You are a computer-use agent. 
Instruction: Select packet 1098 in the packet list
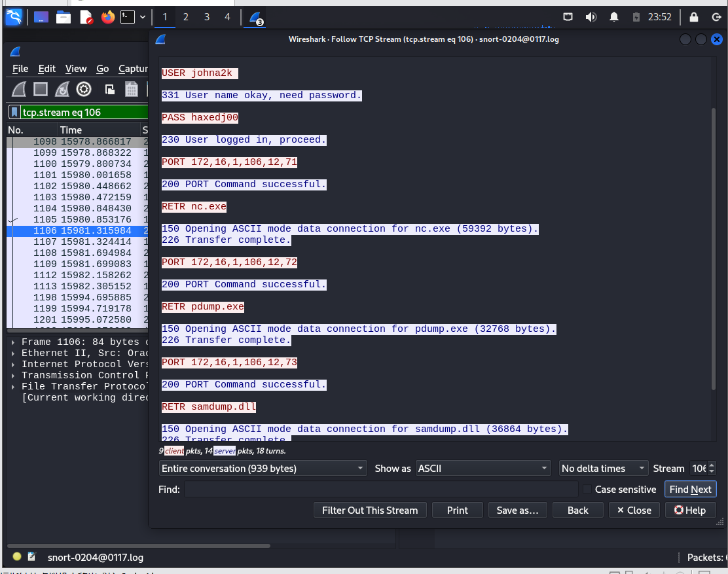click(x=77, y=141)
